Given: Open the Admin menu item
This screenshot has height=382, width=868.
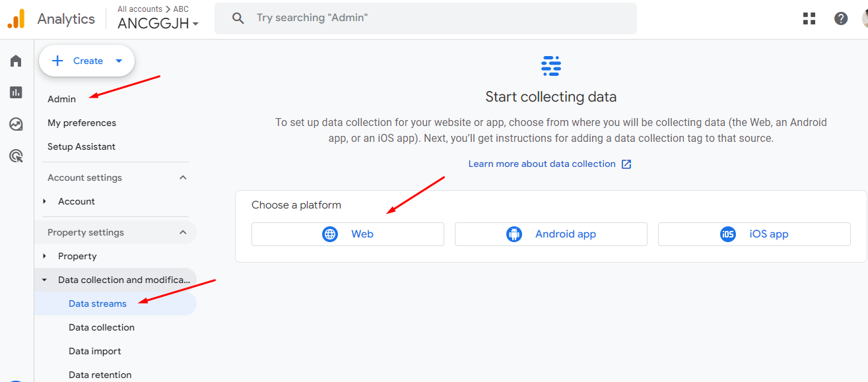Looking at the screenshot, I should pos(62,99).
